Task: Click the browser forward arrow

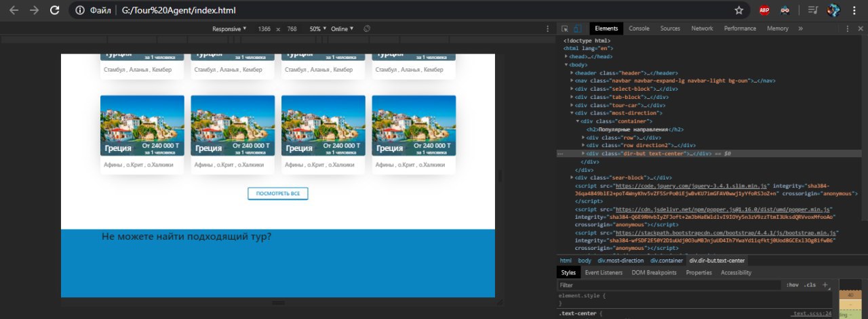Action: pos(34,10)
